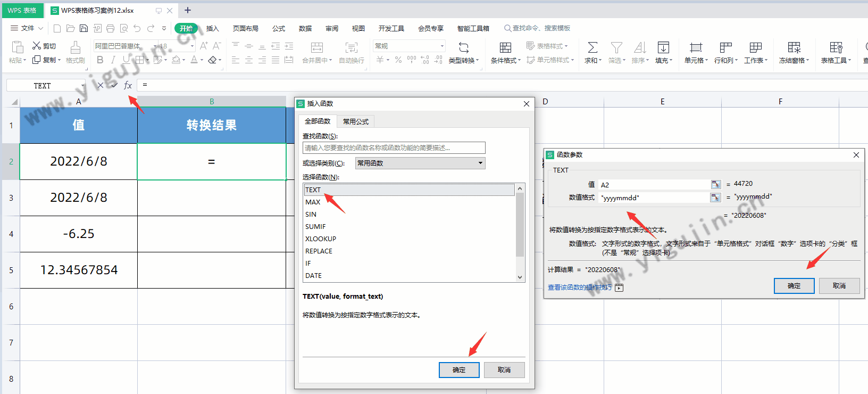Click 取消 in the 插入函数 dialog
The height and width of the screenshot is (394, 868).
click(504, 370)
